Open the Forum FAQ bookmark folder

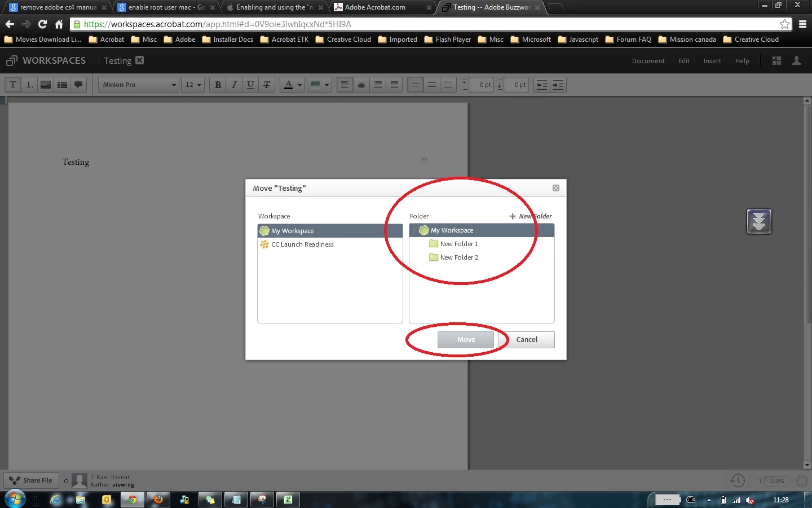629,40
